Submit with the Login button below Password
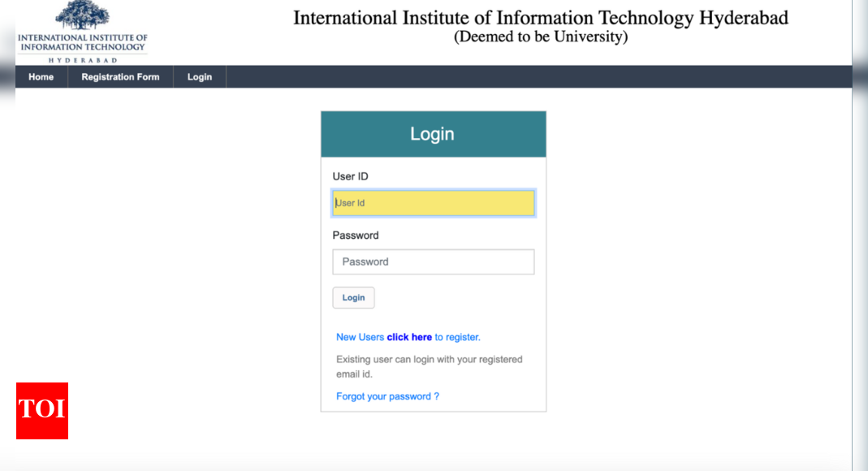Viewport: 868px width, 471px height. click(353, 298)
